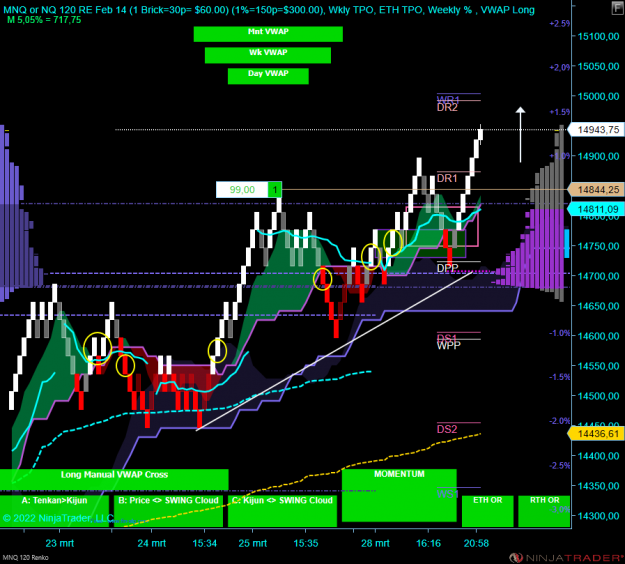
Task: Click the 14436,61 yellow price marker
Action: point(596,434)
